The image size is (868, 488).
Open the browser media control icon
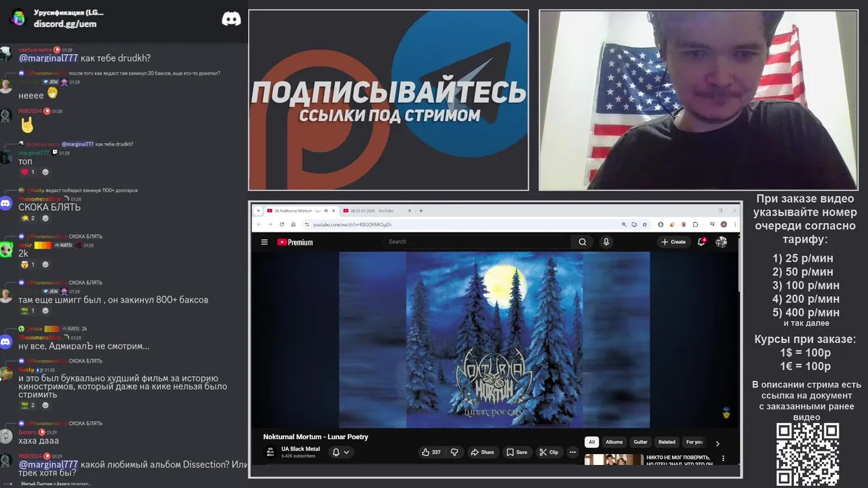click(x=712, y=224)
